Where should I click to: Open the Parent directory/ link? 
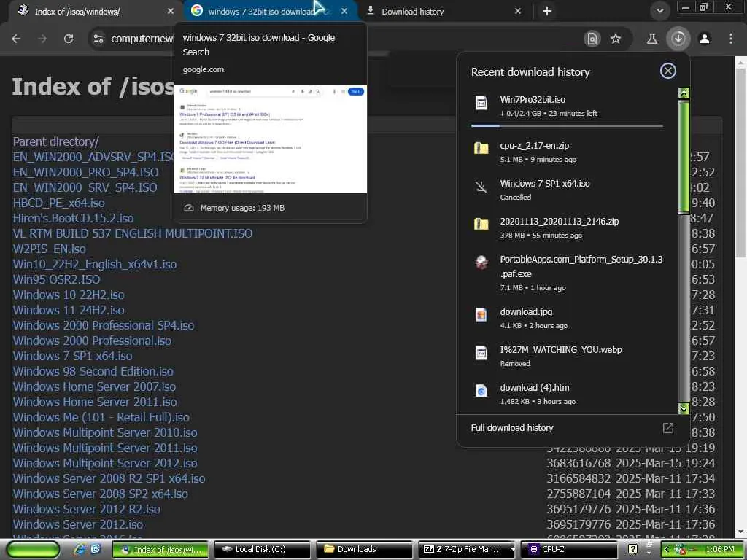click(55, 141)
